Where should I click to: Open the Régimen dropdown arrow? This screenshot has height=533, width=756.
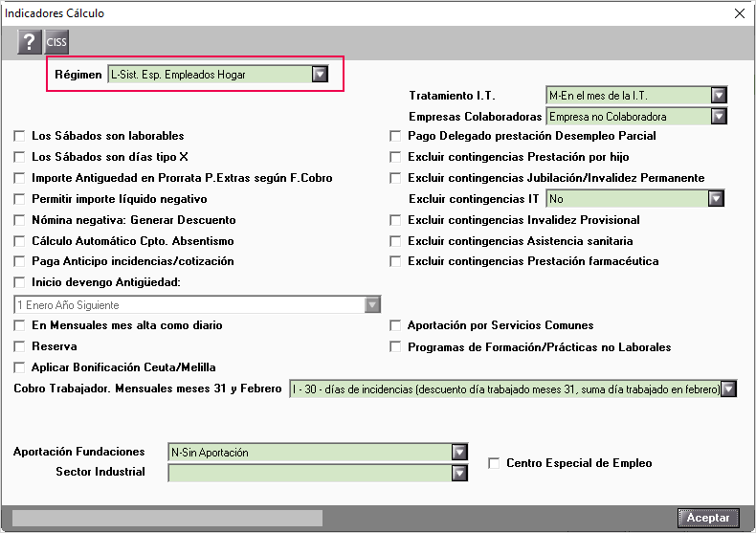coord(320,75)
